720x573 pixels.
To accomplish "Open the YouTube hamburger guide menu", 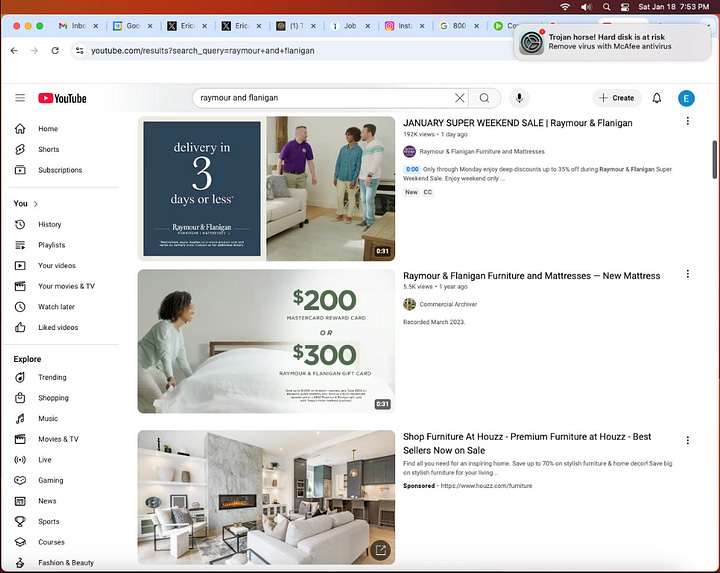I will coord(20,98).
